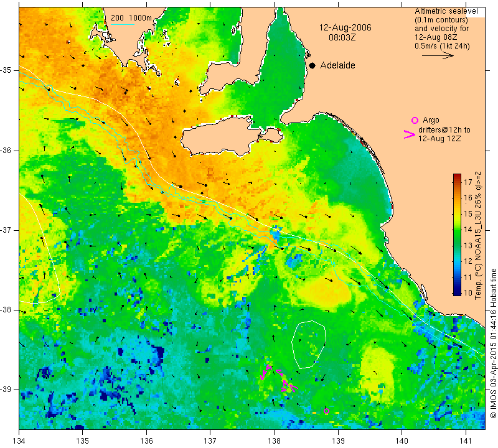This screenshot has width=498, height=448.
Task: Click the colorbar tick label 16
Action: (468, 198)
